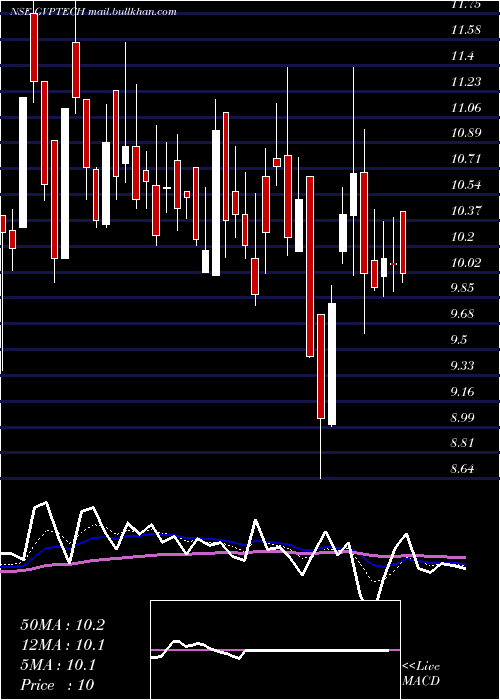Click the Live MACD label

[421, 674]
